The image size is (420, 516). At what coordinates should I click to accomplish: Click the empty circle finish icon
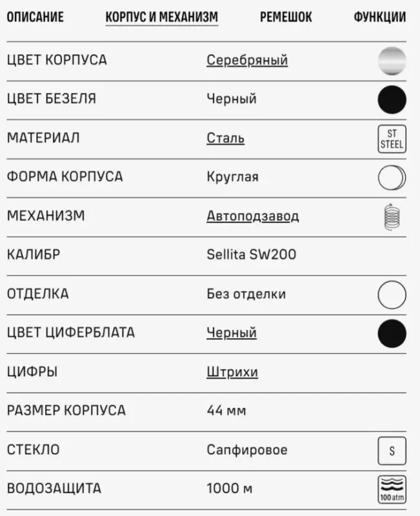(x=392, y=295)
